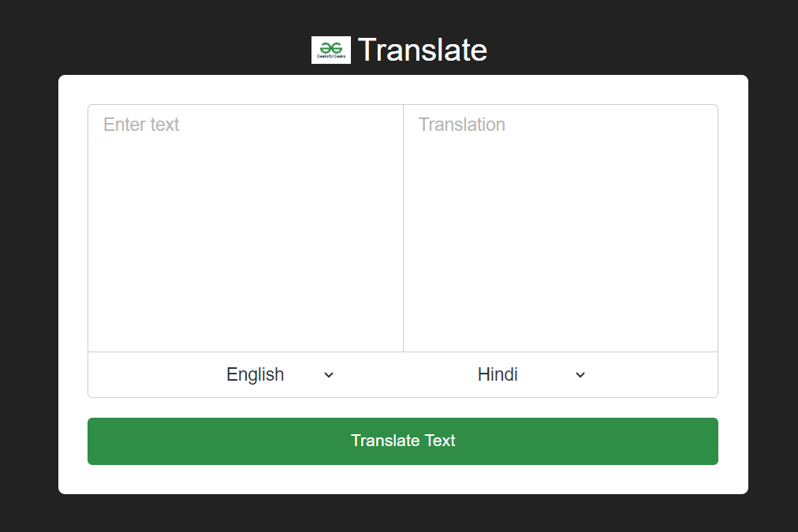
Task: Click the "Translate Text" button label
Action: point(403,441)
